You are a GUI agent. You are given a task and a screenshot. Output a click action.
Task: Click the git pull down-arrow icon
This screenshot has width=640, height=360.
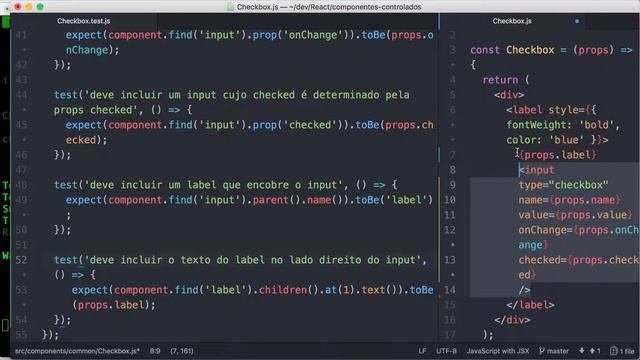[x=581, y=351]
